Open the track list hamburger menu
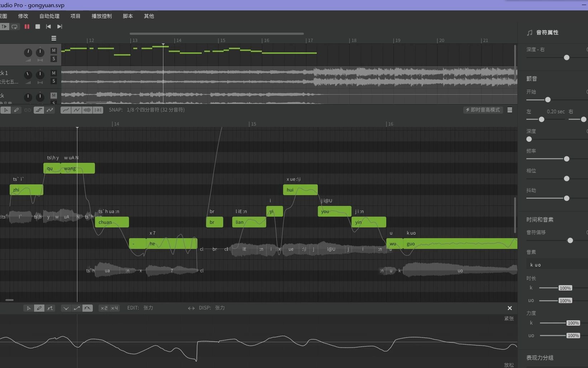Image resolution: width=588 pixels, height=368 pixels. [x=54, y=38]
